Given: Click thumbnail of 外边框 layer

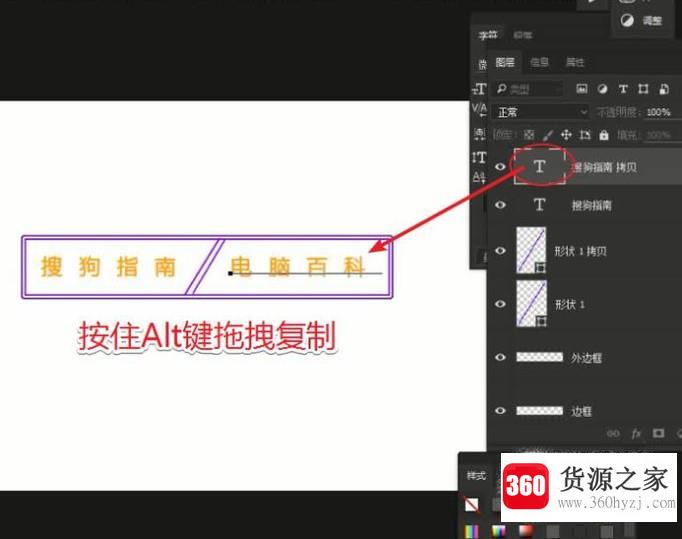Looking at the screenshot, I should tap(539, 357).
